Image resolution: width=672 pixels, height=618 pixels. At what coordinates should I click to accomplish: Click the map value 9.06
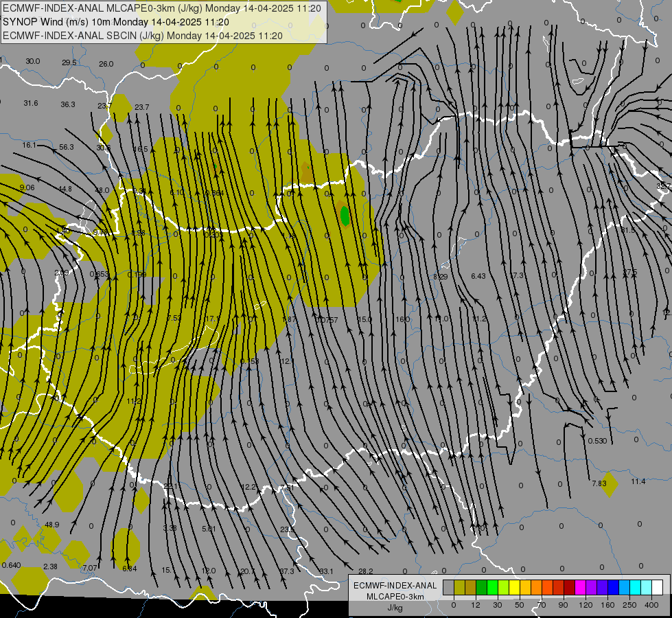pyautogui.click(x=27, y=187)
